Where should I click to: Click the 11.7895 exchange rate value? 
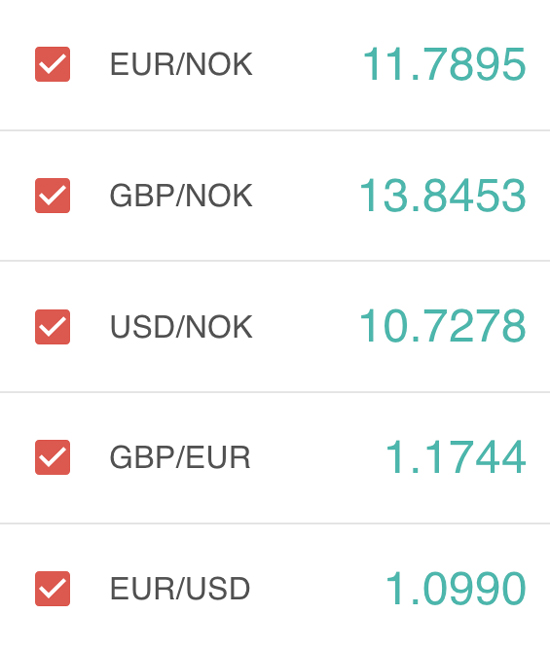(x=444, y=64)
